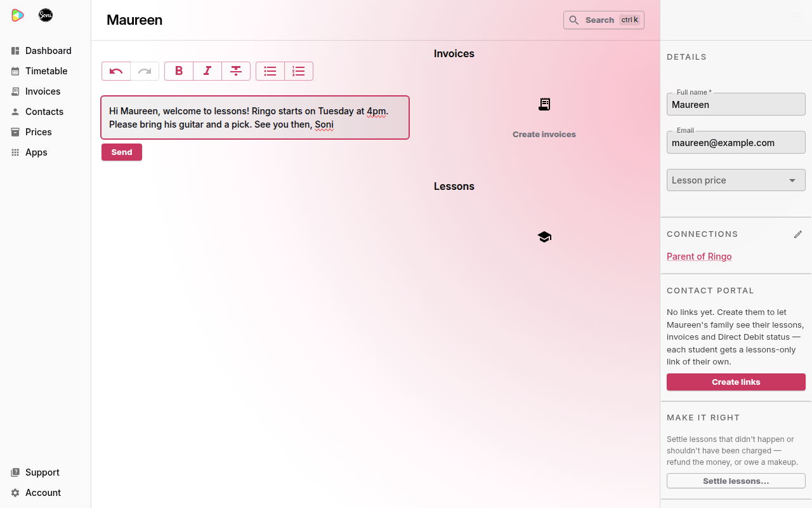Viewport: 812px width, 508px height.
Task: Focus the Email input field
Action: tap(736, 143)
